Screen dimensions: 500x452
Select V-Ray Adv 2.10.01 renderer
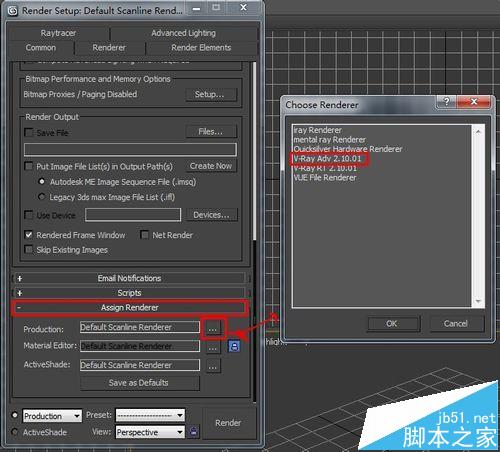(327, 158)
